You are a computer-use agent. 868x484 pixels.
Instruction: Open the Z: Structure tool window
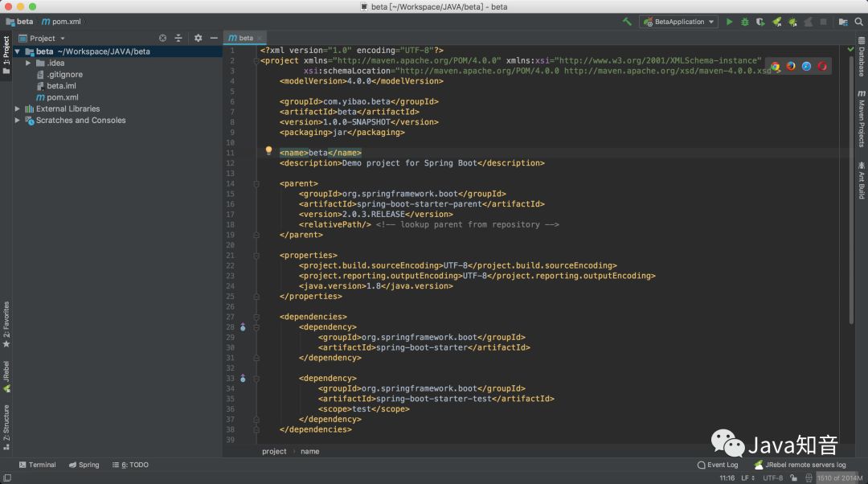click(x=6, y=427)
